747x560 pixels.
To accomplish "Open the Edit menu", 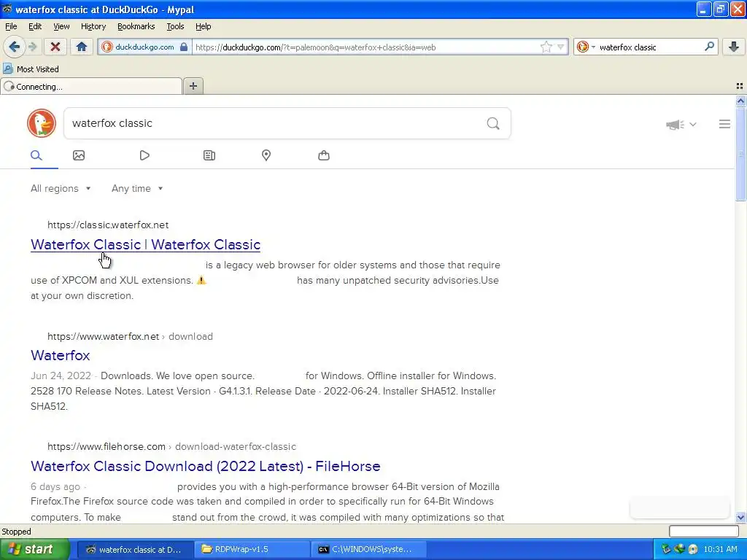I will click(x=35, y=26).
